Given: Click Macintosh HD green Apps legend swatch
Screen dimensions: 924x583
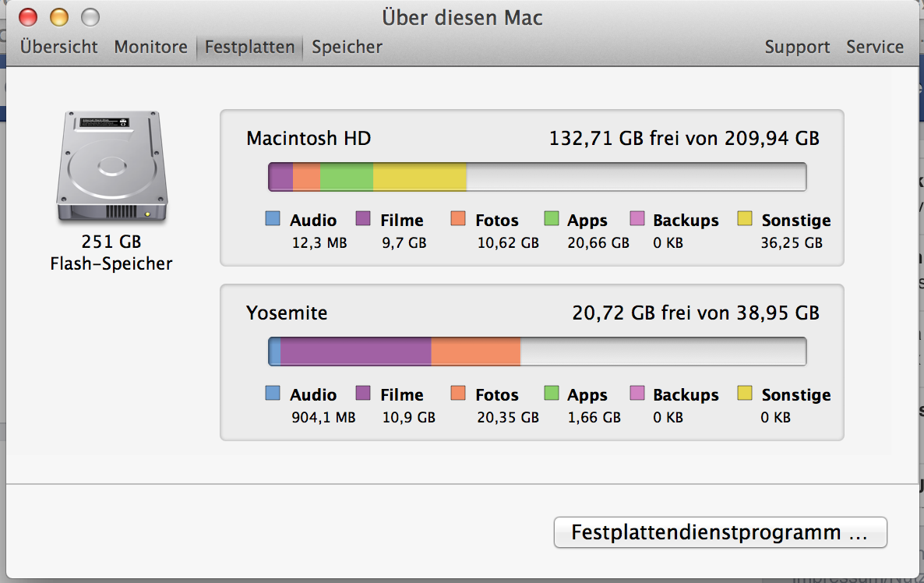Looking at the screenshot, I should (x=552, y=218).
